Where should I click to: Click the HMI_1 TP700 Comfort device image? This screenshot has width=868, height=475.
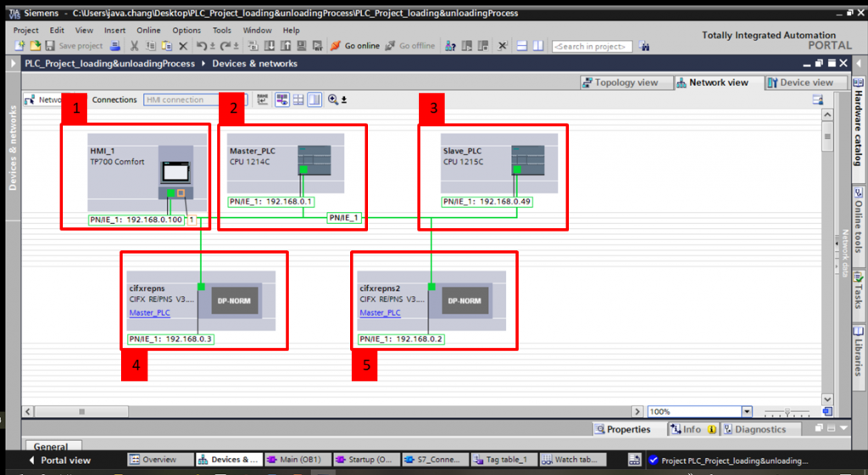pos(176,172)
